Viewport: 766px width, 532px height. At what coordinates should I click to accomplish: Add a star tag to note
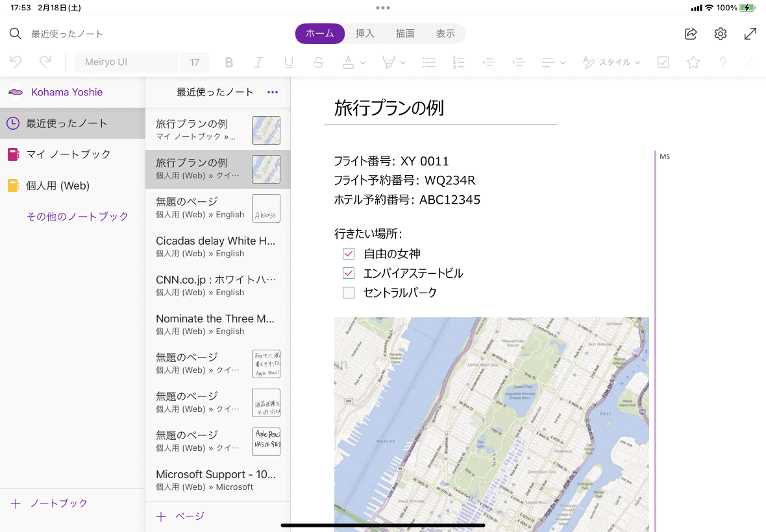(693, 62)
